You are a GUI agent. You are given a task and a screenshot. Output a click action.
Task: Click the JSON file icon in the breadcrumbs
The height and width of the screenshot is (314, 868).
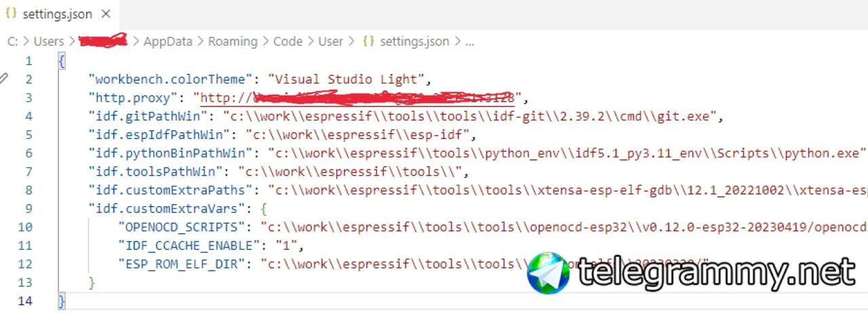(x=368, y=41)
